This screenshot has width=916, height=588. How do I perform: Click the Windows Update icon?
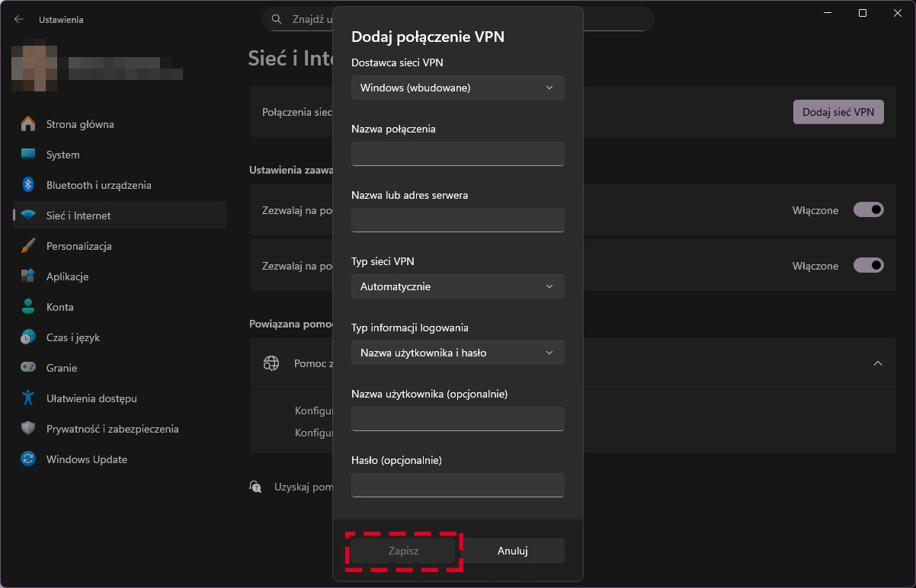tap(28, 459)
